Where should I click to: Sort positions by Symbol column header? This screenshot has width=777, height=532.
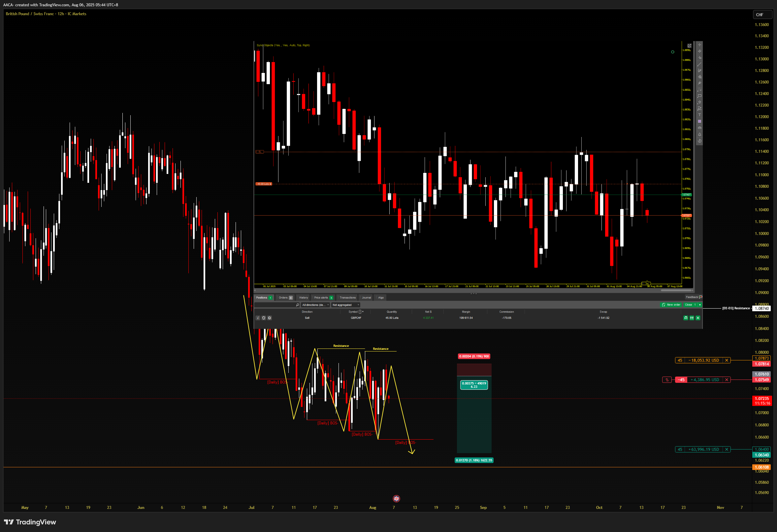pyautogui.click(x=355, y=312)
